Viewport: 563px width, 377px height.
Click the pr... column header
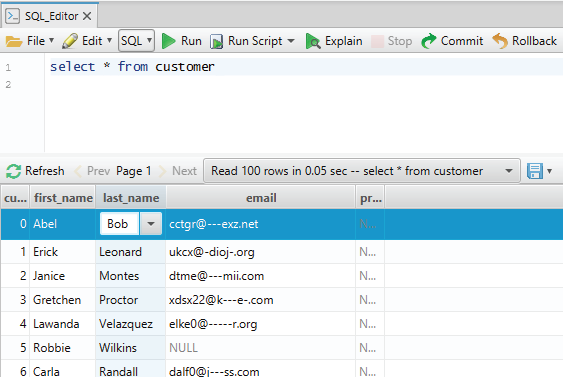pos(371,198)
